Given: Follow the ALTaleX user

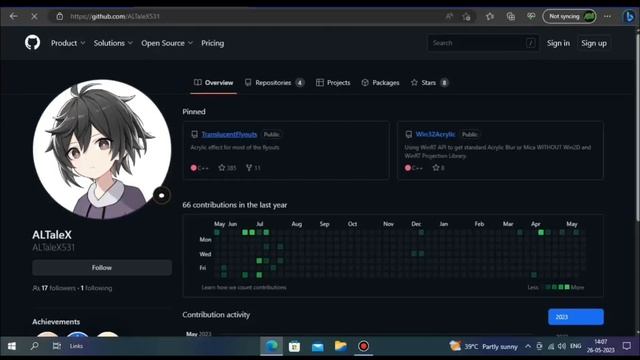Looking at the screenshot, I should coord(102,268).
